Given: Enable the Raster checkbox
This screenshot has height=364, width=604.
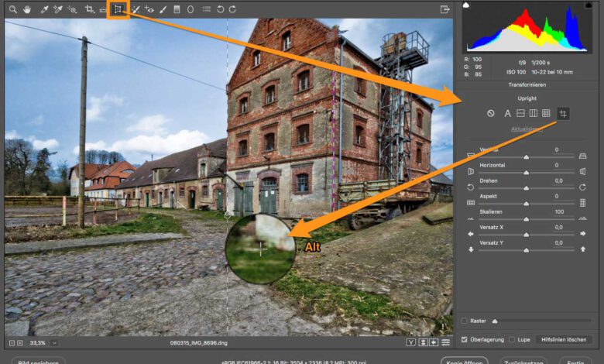Looking at the screenshot, I should [x=464, y=321].
